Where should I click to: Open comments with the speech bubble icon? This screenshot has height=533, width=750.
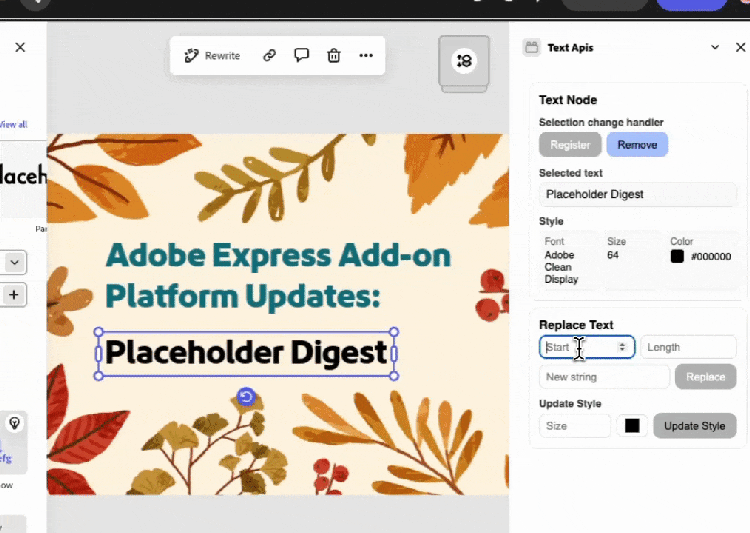301,56
